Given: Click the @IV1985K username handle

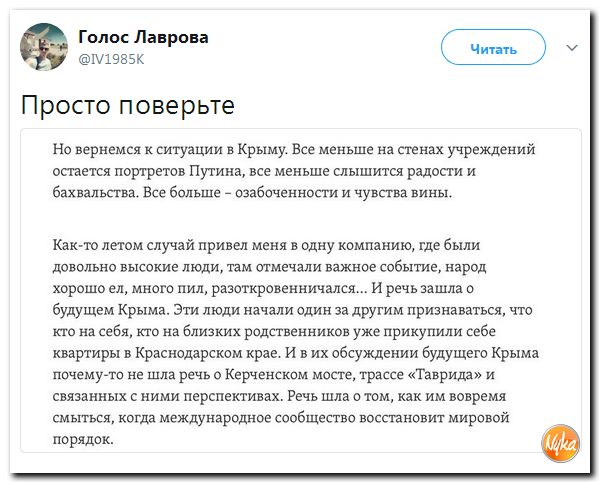Looking at the screenshot, I should 113,57.
